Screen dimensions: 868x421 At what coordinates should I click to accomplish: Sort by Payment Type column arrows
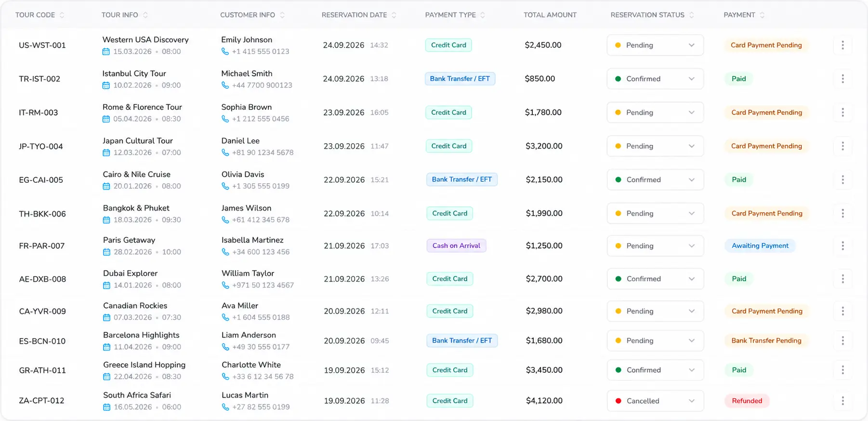point(483,15)
